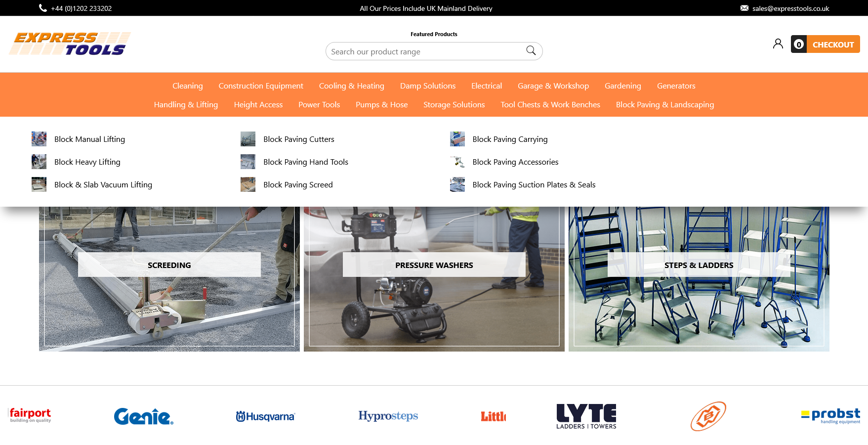868x445 pixels.
Task: Click the Express Tools logo
Action: [x=70, y=44]
